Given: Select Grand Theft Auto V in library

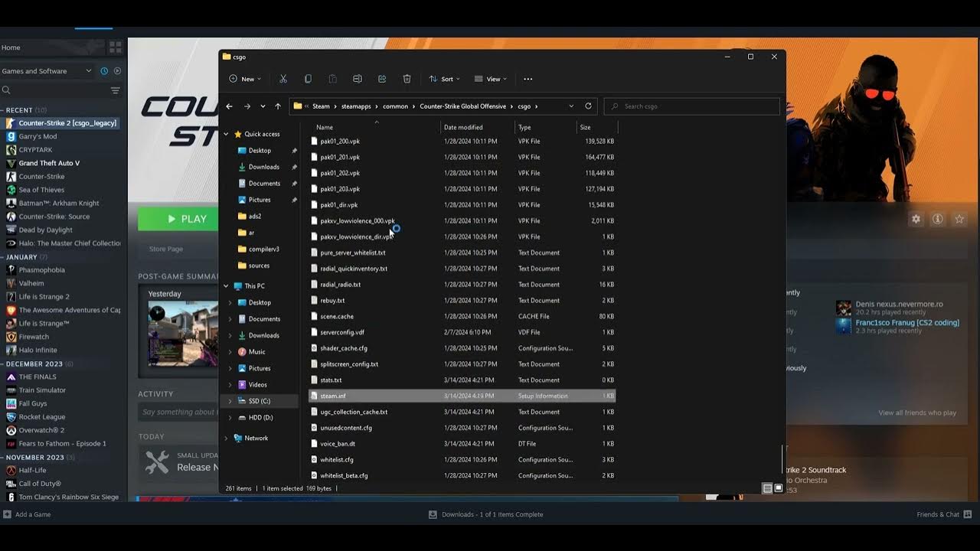Looking at the screenshot, I should [x=49, y=163].
